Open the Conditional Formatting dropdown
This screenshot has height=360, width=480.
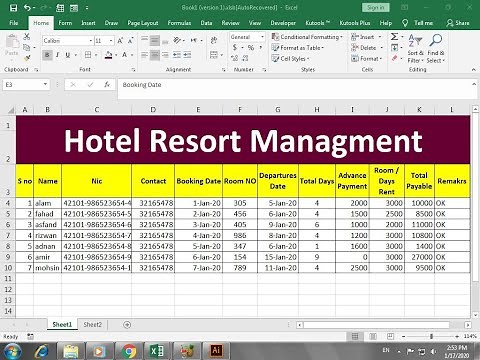tap(307, 37)
